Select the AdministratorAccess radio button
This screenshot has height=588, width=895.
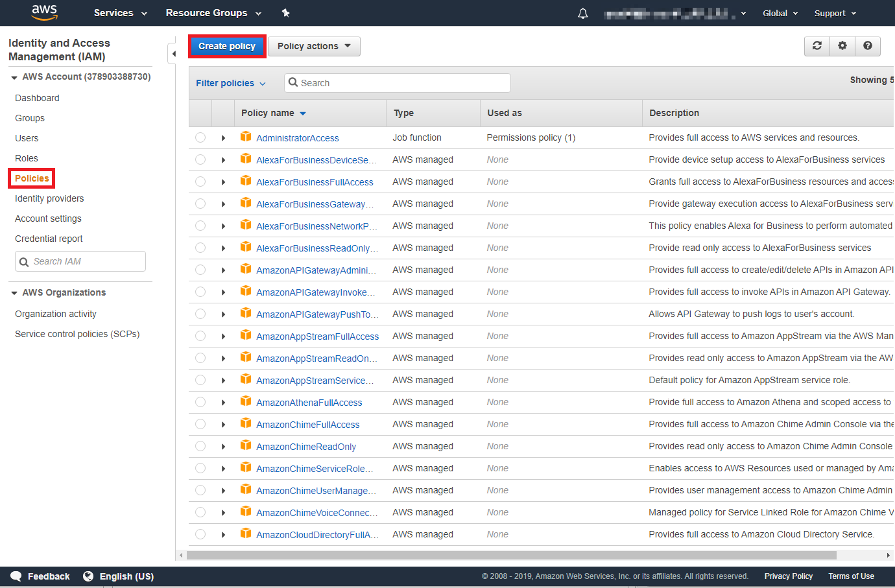[200, 137]
